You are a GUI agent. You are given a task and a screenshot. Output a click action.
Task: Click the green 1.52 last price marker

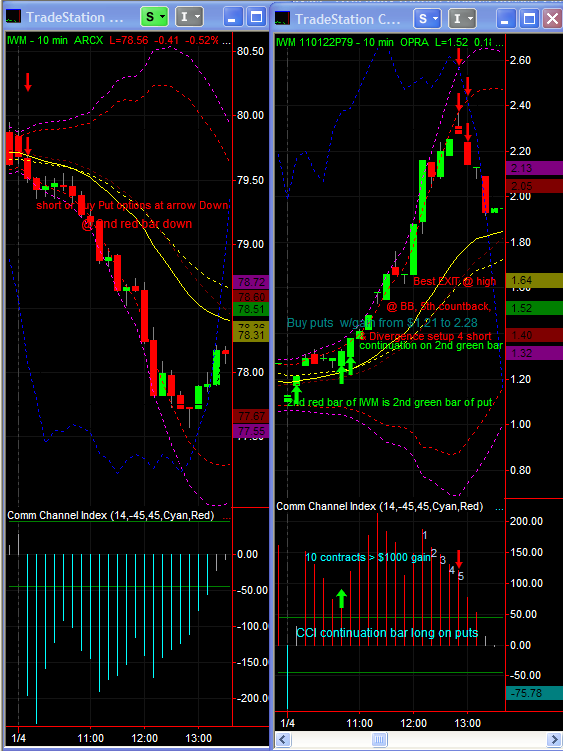tap(534, 308)
